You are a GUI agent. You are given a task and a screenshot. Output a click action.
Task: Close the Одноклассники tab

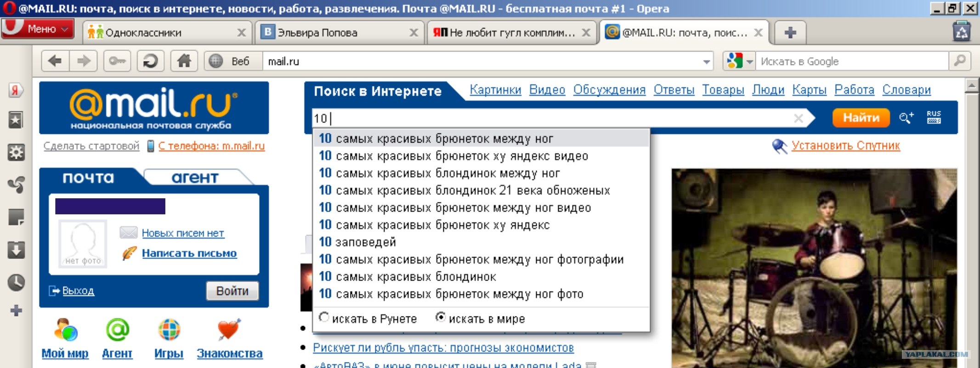(x=241, y=33)
